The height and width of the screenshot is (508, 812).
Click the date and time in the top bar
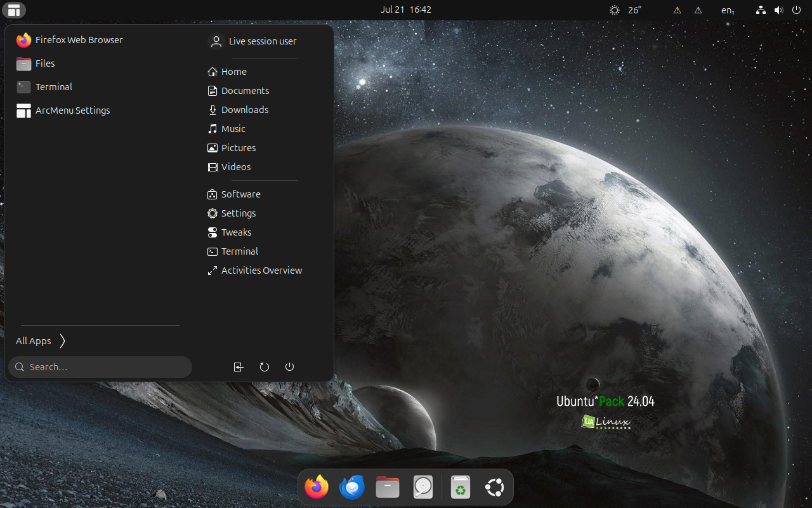coord(406,10)
